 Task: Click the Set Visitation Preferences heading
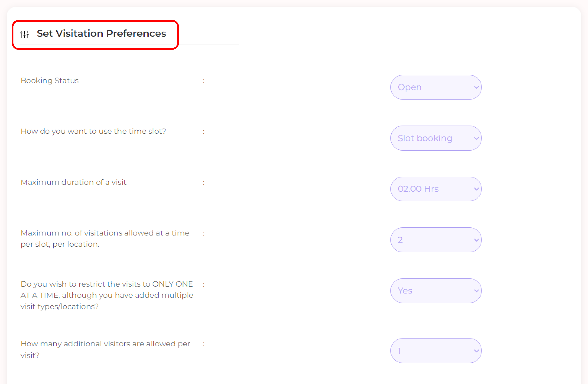click(x=101, y=34)
